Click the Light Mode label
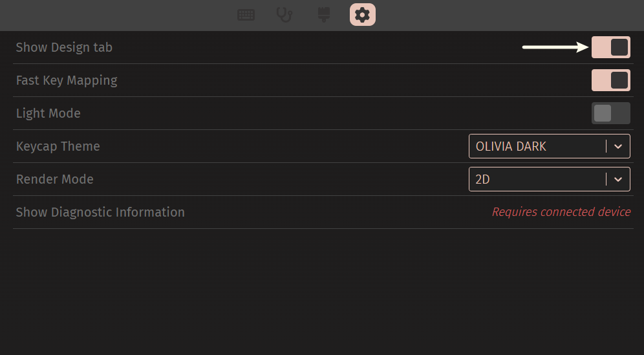The height and width of the screenshot is (355, 644). tap(48, 113)
